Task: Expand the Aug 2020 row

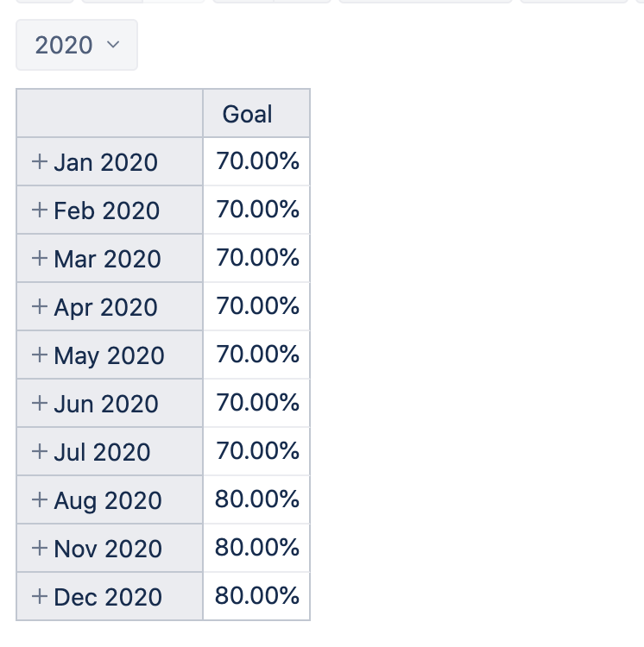Action: (40, 499)
